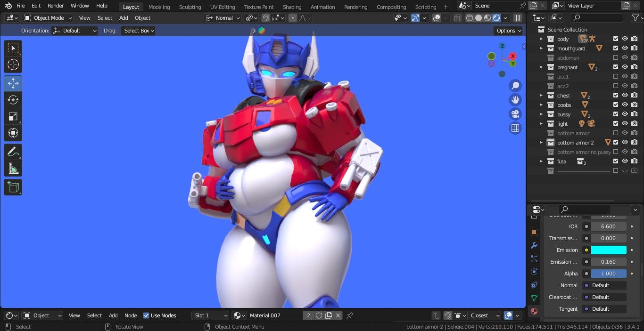Click the pan view hand icon
Viewport: 644px width, 331px height.
pos(515,99)
